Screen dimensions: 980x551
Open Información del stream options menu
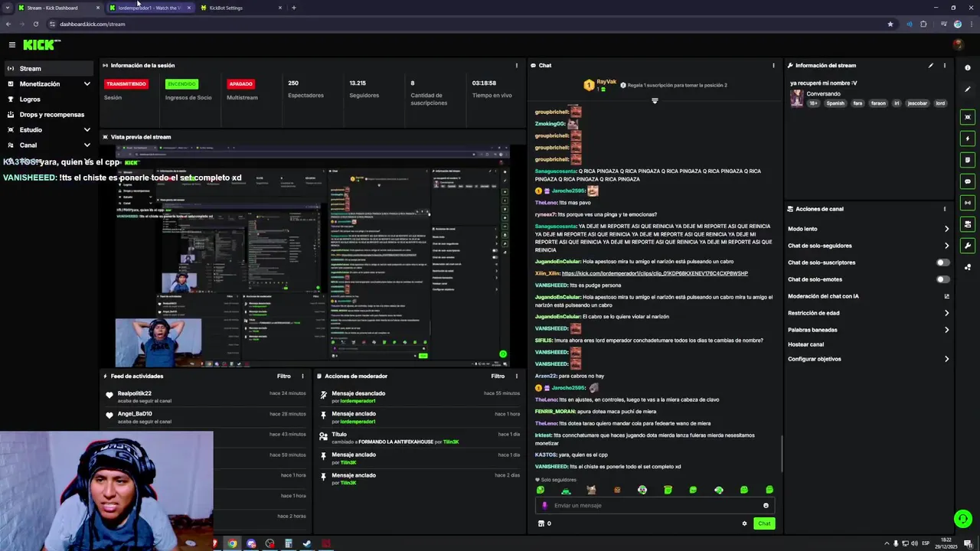click(x=945, y=65)
